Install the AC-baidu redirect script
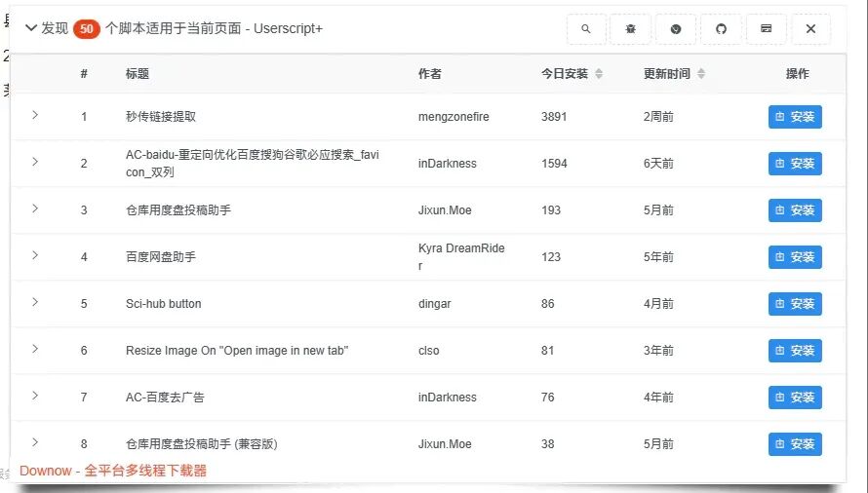 [795, 164]
